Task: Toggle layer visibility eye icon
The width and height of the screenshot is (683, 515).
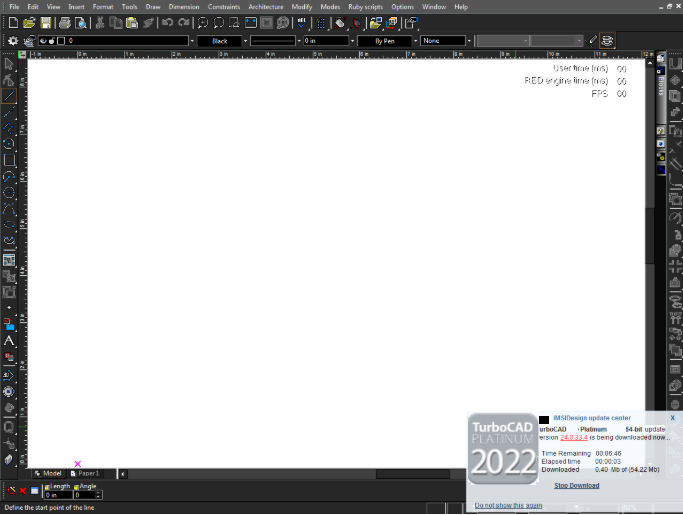Action: (43, 41)
